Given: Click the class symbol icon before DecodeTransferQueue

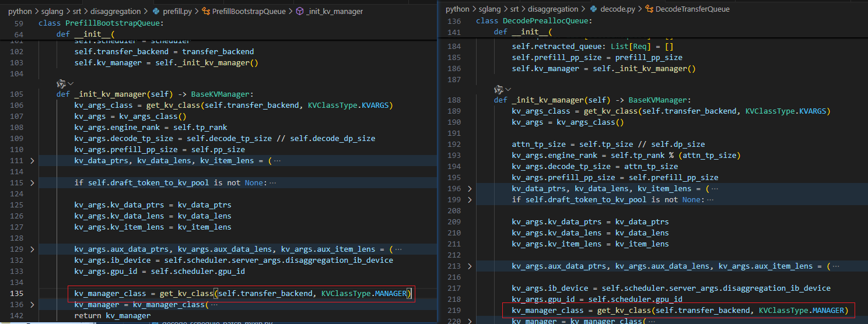Looking at the screenshot, I should coord(649,9).
